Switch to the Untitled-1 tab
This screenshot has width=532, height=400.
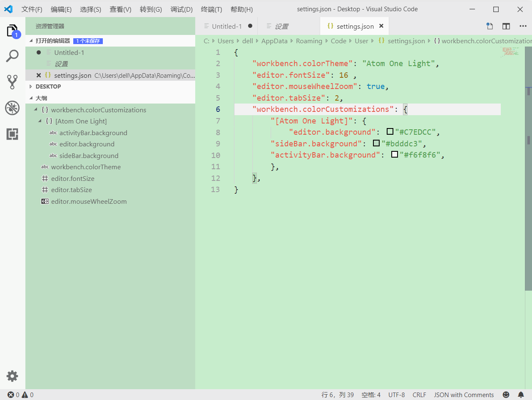[x=227, y=26]
